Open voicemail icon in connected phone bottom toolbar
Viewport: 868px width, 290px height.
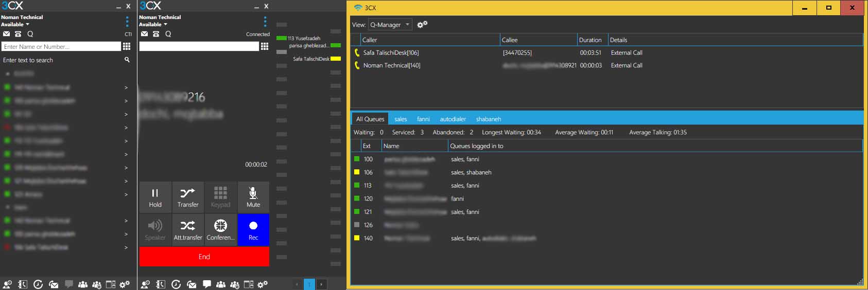pos(192,284)
